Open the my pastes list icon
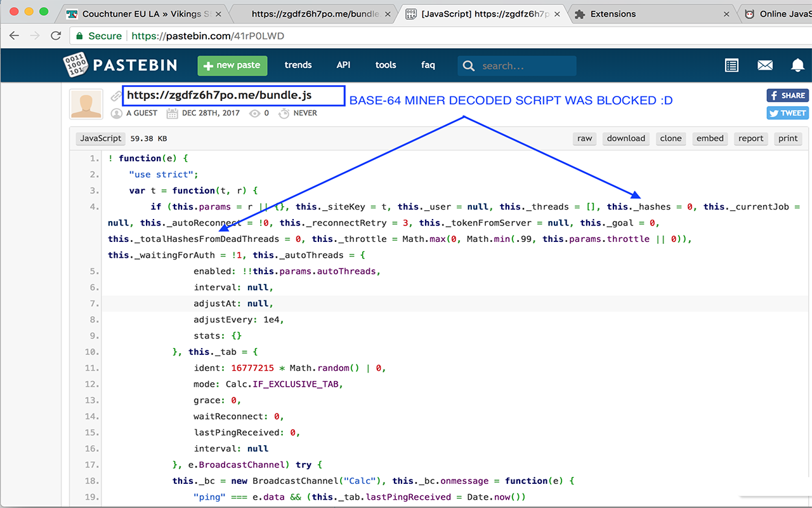 tap(731, 65)
